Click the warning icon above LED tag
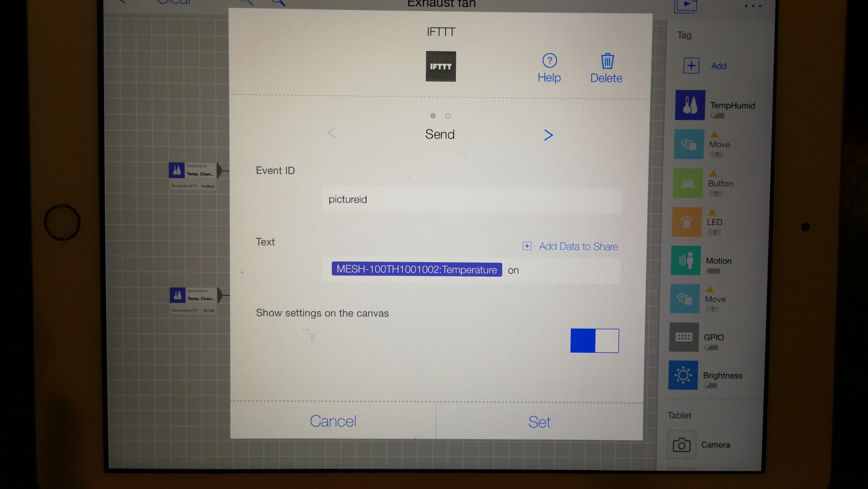This screenshot has width=868, height=489. pyautogui.click(x=712, y=212)
